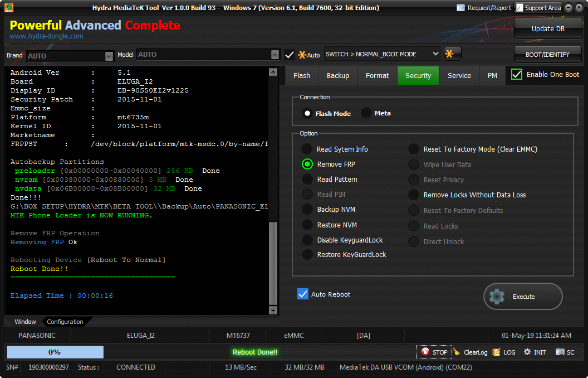Open the Brand dropdown
This screenshot has width=588, height=378.
pyautogui.click(x=109, y=56)
